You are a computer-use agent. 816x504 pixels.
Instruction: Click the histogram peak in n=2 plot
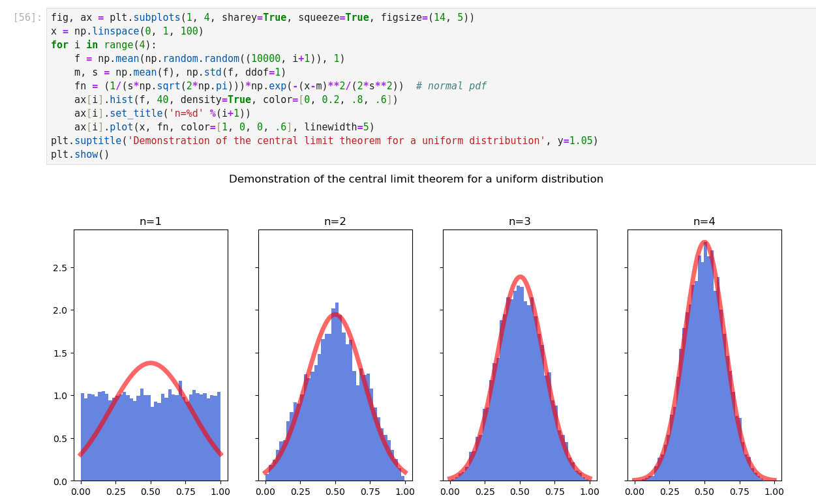click(337, 305)
